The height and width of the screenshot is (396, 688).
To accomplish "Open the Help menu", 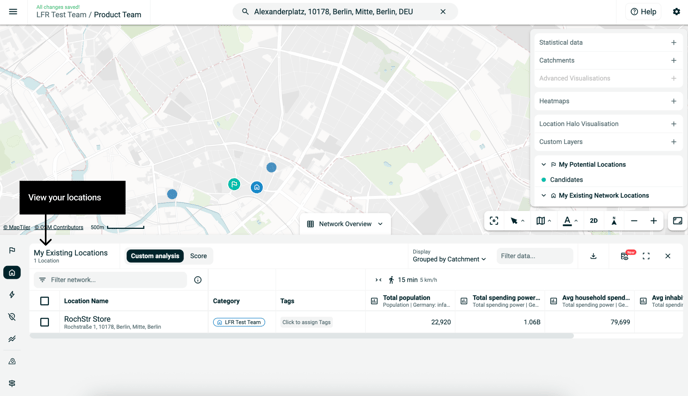I will coord(643,12).
